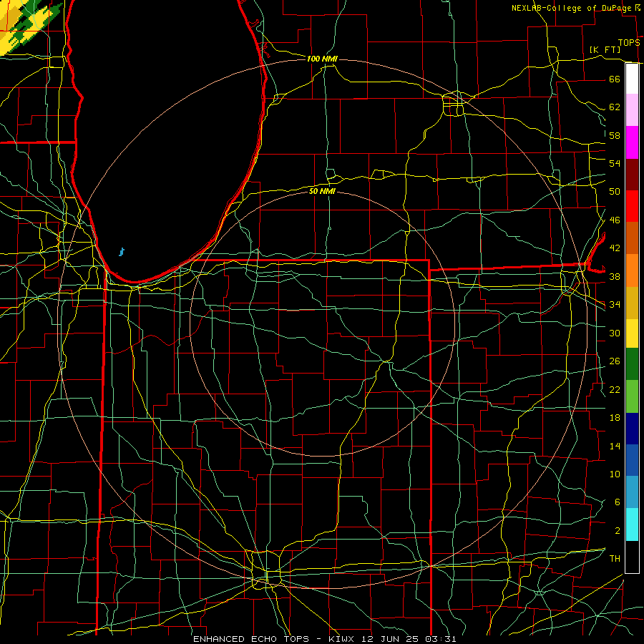644x644 pixels.
Task: Click the medium blue legend swatch
Action: (x=632, y=460)
